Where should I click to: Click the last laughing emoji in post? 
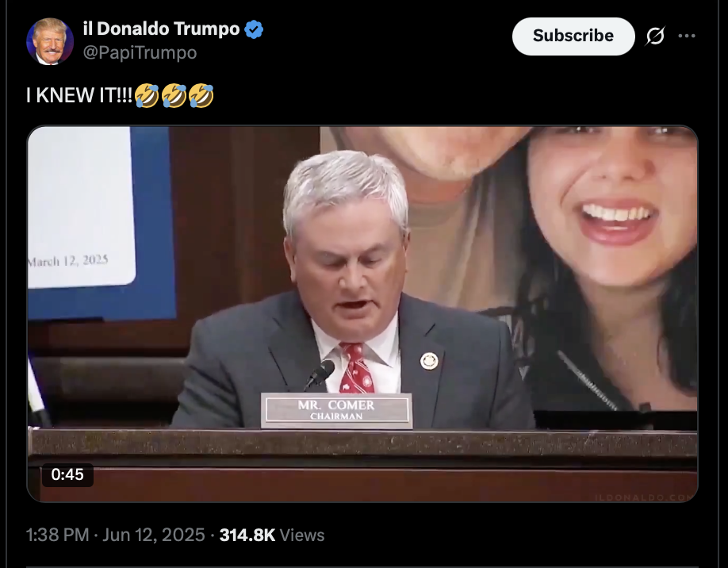click(x=201, y=96)
